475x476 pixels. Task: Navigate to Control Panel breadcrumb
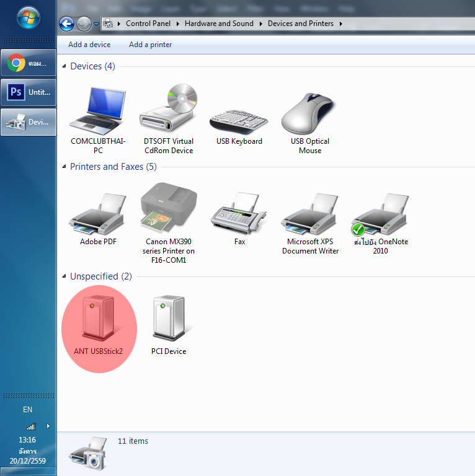pyautogui.click(x=148, y=24)
